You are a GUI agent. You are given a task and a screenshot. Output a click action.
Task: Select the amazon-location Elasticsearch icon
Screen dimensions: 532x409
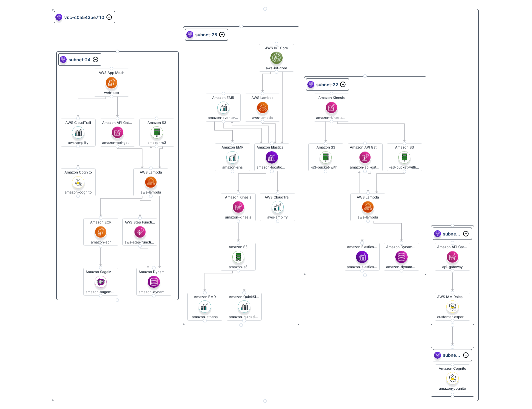pos(272,157)
